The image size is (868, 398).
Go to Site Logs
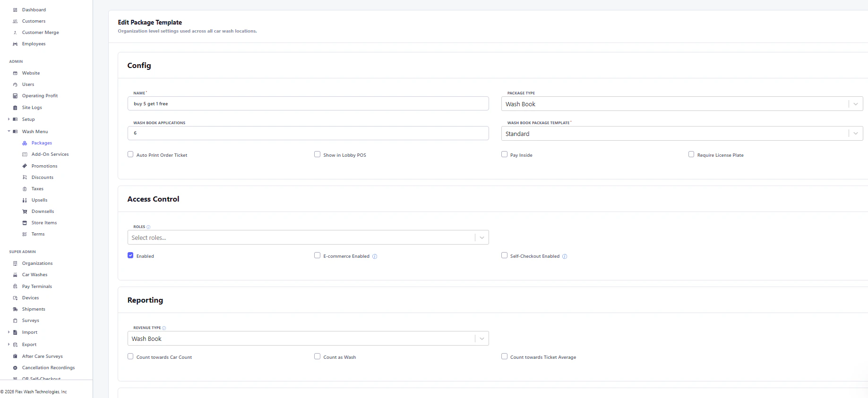click(x=32, y=108)
